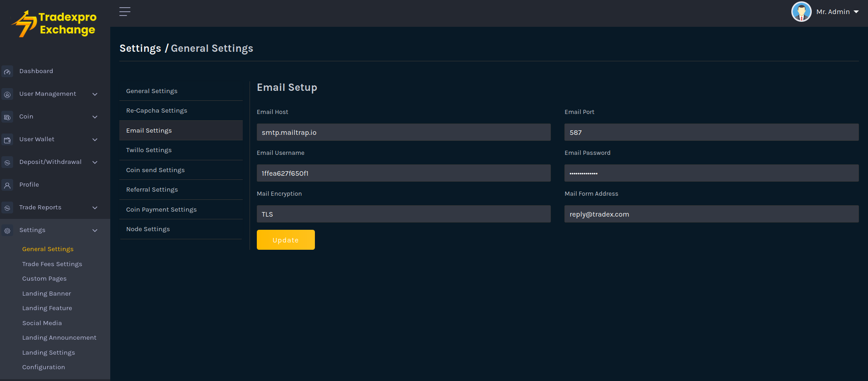Click the Profile person icon
The height and width of the screenshot is (381, 868).
tap(7, 185)
